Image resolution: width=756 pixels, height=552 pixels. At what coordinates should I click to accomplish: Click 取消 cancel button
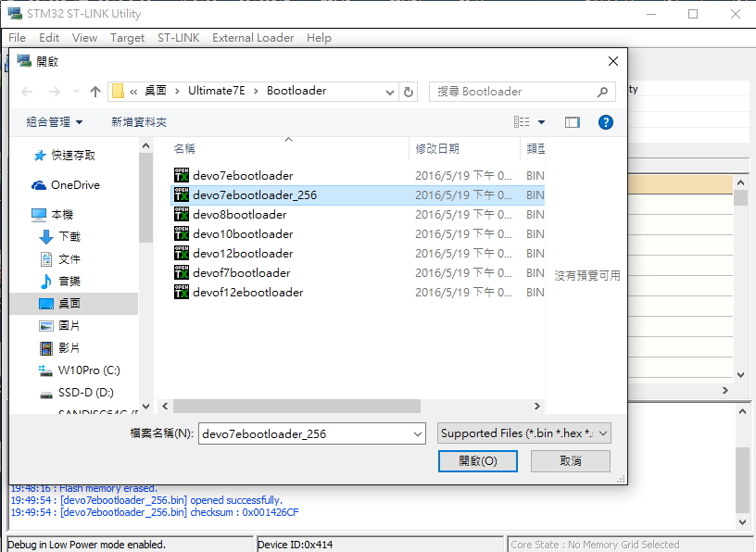(571, 461)
